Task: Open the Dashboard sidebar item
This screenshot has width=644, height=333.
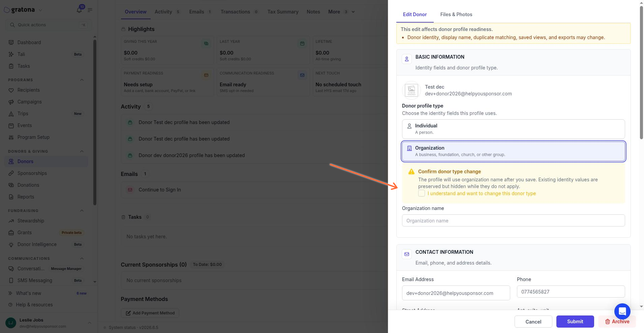Action: tap(46, 42)
